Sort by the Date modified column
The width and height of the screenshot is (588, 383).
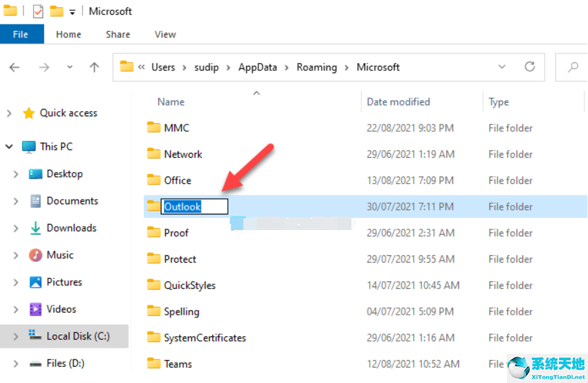pyautogui.click(x=398, y=102)
